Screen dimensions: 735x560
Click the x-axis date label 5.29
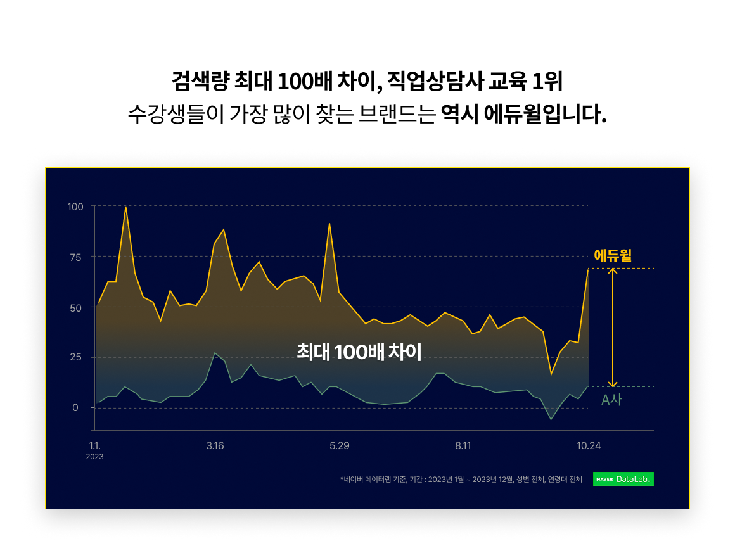pyautogui.click(x=340, y=446)
